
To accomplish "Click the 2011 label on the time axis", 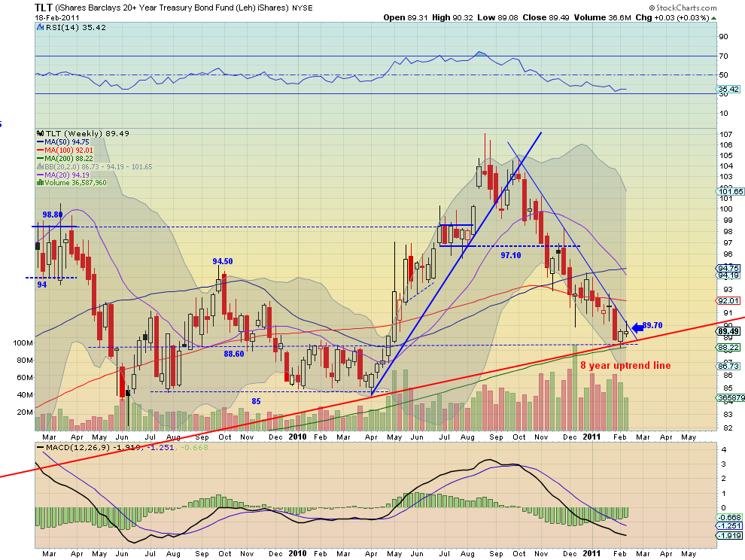I will click(x=592, y=437).
